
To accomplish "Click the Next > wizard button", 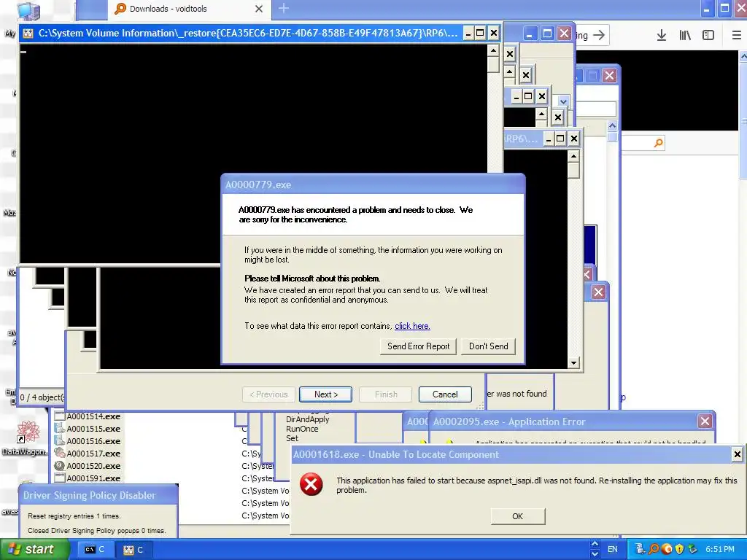I will point(326,394).
